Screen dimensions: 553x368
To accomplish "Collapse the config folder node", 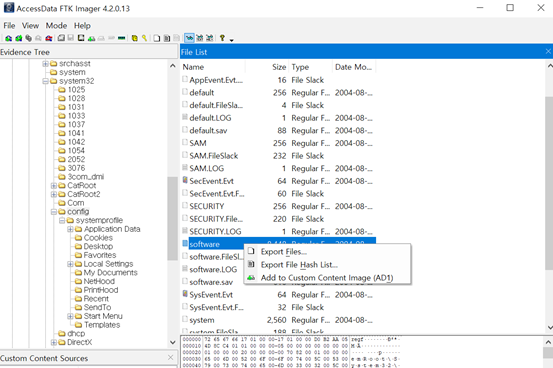I will tap(54, 212).
